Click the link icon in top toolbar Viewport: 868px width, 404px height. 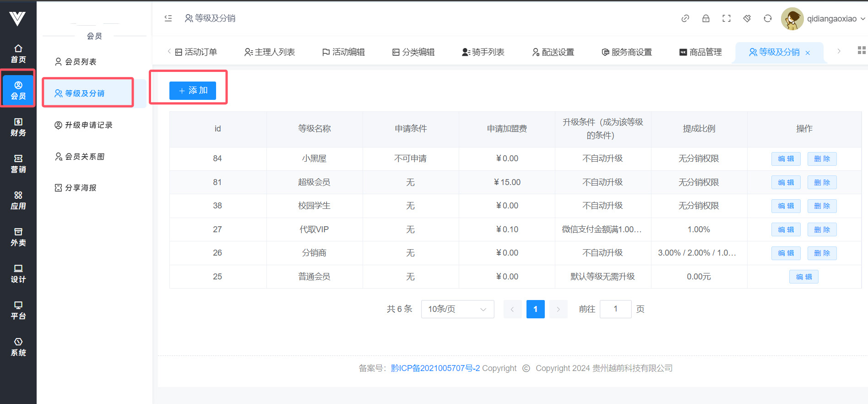(x=685, y=18)
